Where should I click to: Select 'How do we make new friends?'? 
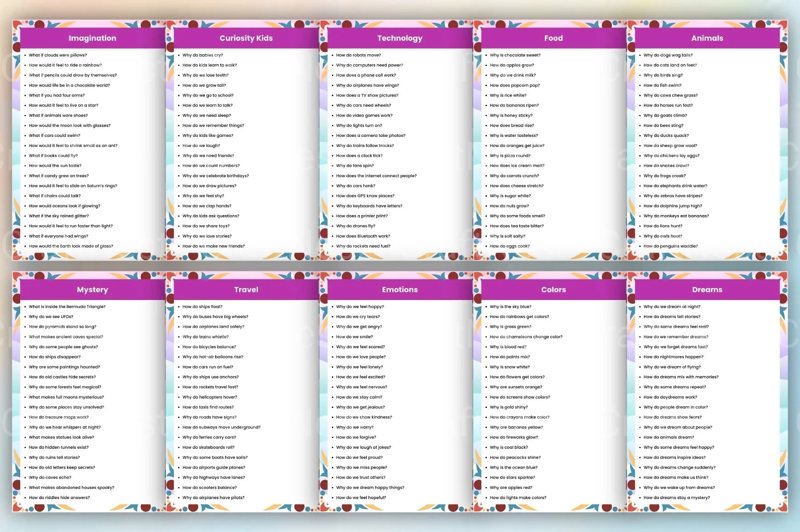(x=213, y=246)
